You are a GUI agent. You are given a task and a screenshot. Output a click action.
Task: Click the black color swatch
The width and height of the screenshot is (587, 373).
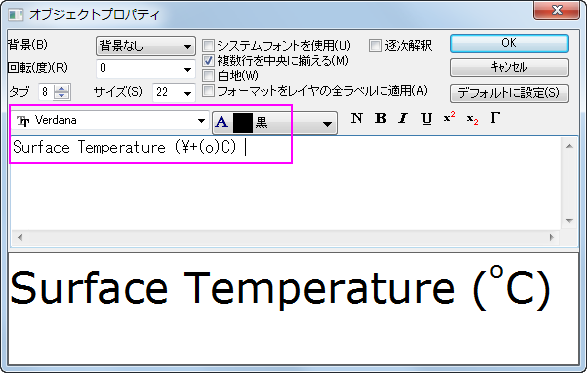[243, 123]
